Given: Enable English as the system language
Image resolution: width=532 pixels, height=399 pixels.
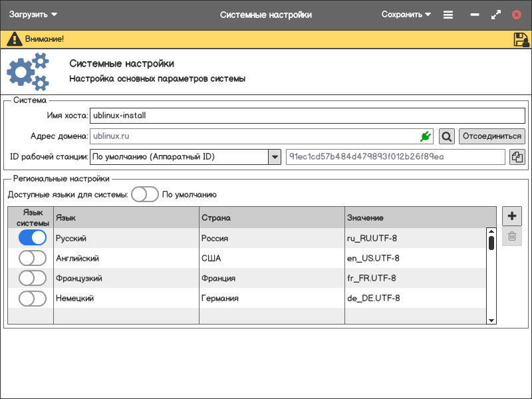Looking at the screenshot, I should (32, 258).
